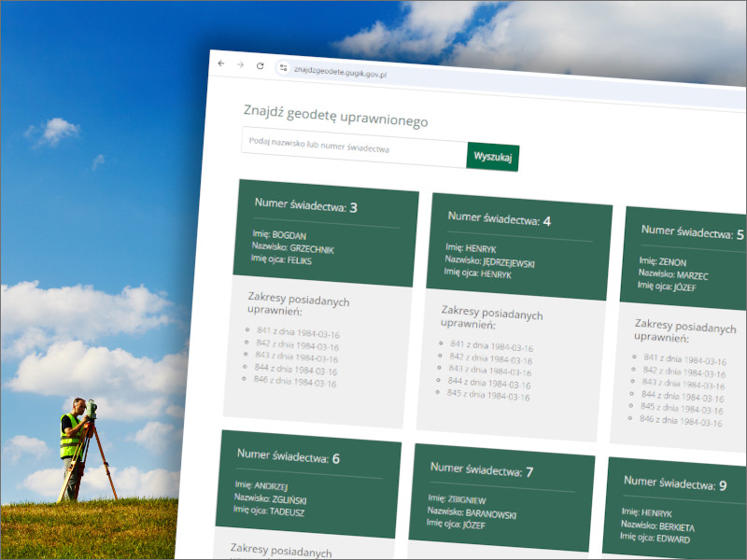Click '844 z dnia 1984-03-16' in card 3

[295, 369]
